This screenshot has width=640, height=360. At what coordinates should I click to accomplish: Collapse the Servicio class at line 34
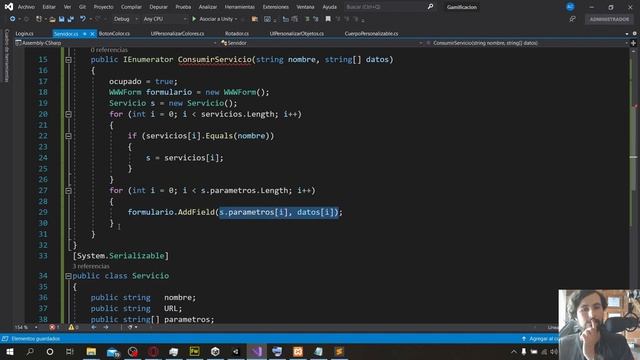coord(68,276)
